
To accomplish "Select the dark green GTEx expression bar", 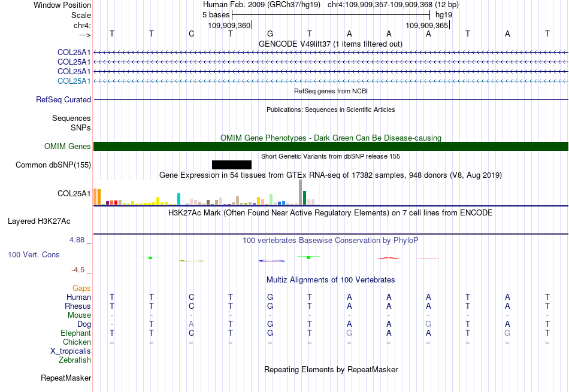I will pos(305,197).
